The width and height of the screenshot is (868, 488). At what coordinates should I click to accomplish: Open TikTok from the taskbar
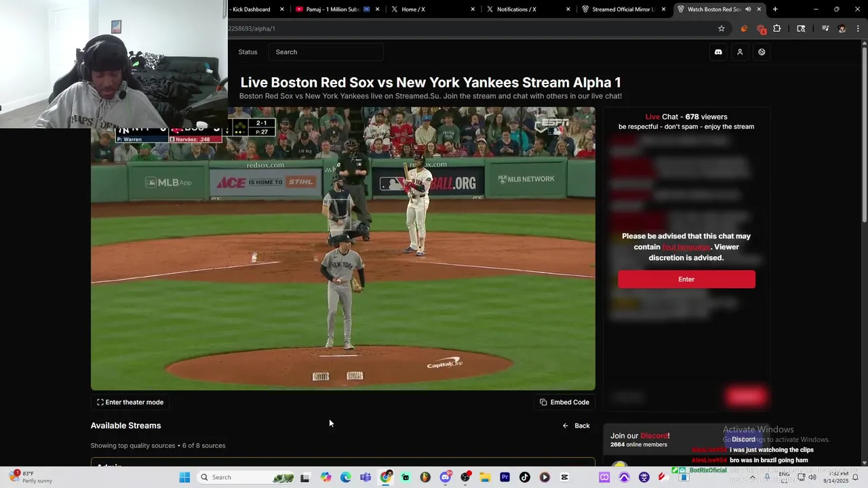[524, 477]
